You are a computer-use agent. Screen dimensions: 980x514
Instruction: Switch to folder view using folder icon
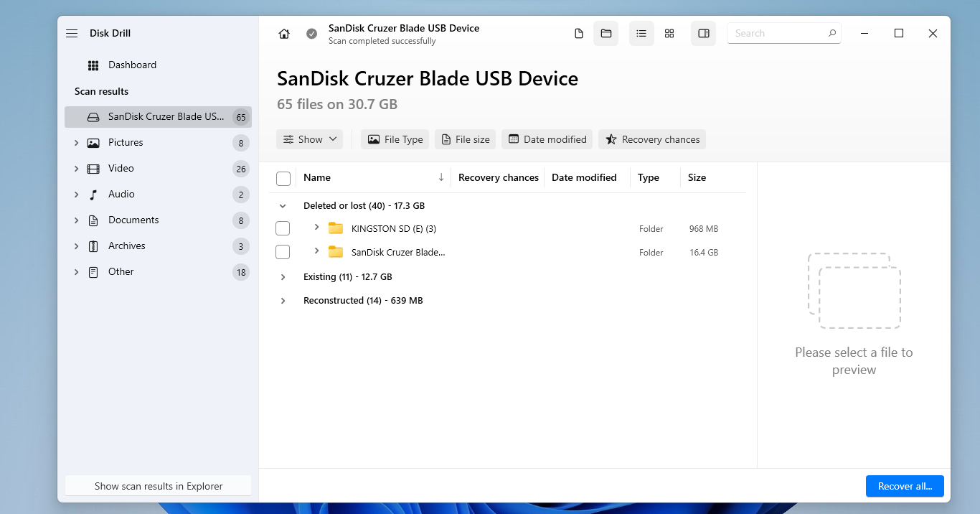point(606,34)
